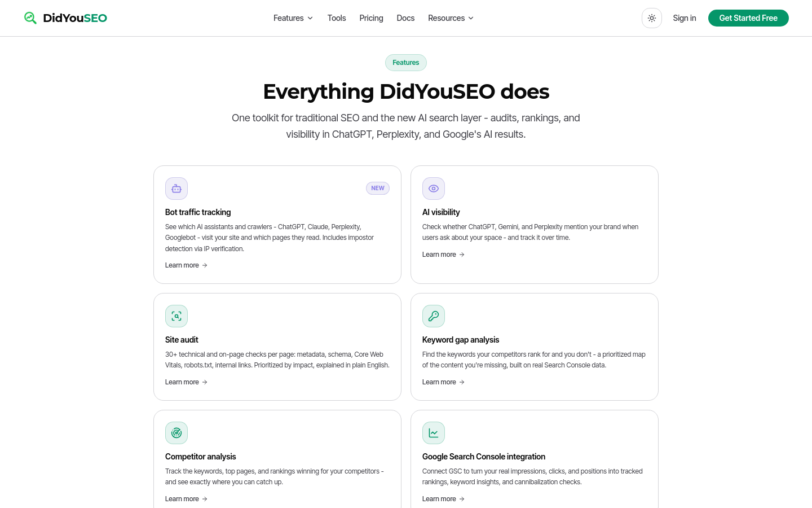Image resolution: width=812 pixels, height=508 pixels.
Task: Open the Docs nav item
Action: point(405,18)
